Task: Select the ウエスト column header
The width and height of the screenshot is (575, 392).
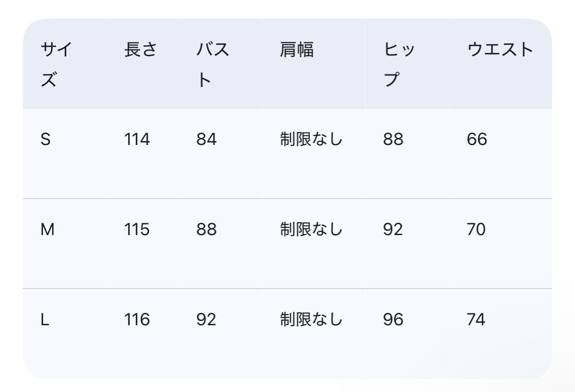Action: [500, 50]
